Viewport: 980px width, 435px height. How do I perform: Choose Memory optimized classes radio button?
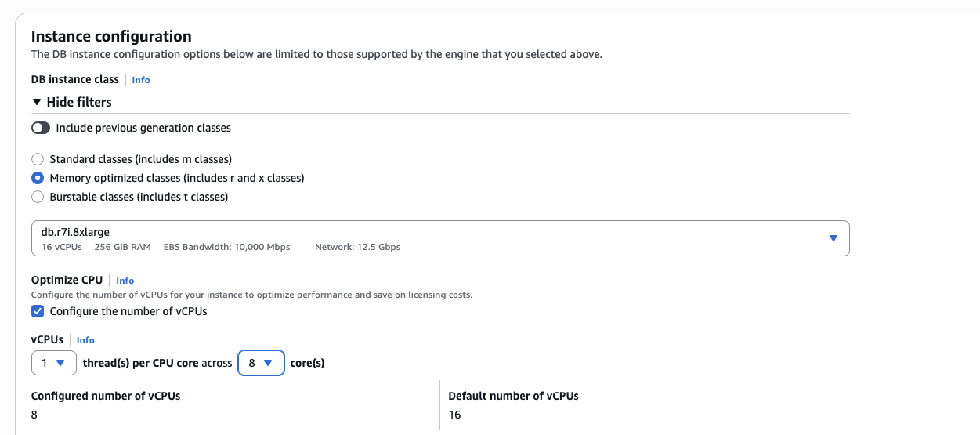pyautogui.click(x=38, y=178)
